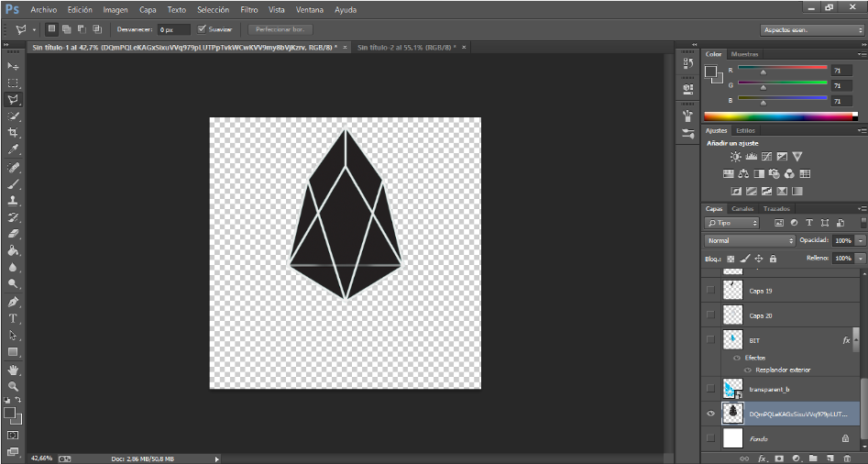Image resolution: width=868 pixels, height=464 pixels.
Task: Select the Move tool
Action: point(13,66)
